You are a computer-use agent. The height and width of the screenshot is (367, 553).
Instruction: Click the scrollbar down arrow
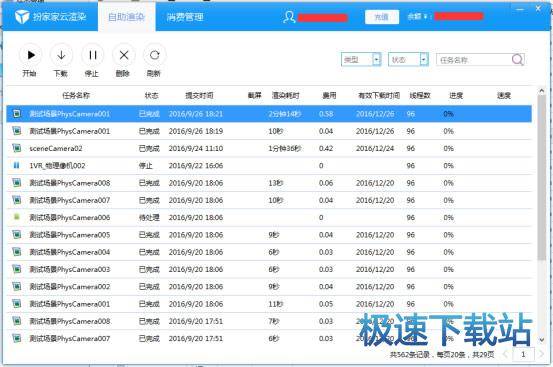click(542, 340)
